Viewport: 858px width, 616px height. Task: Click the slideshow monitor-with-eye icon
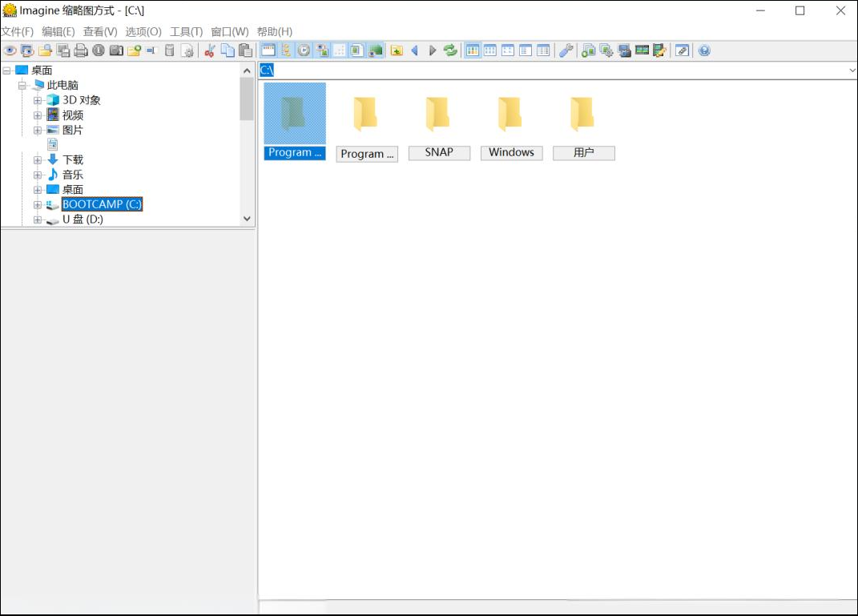(26, 51)
